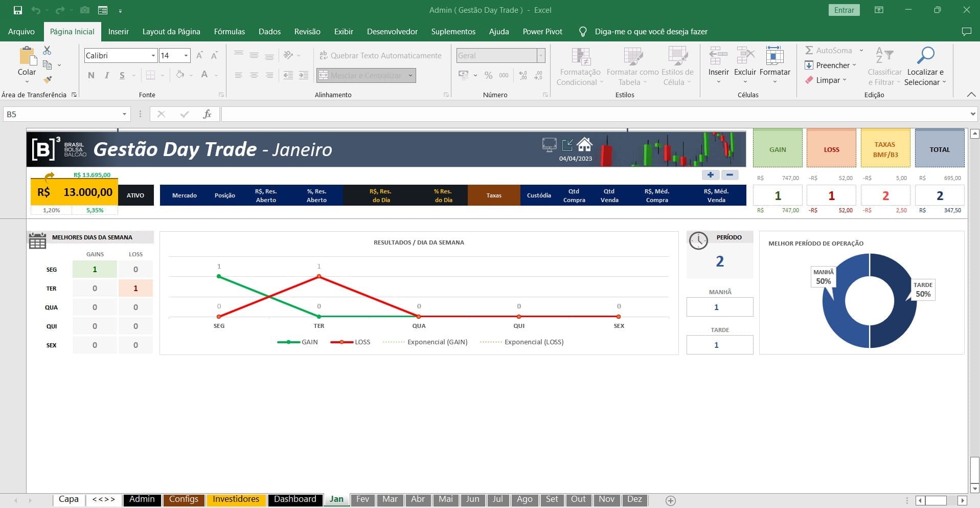The height and width of the screenshot is (508, 980).
Task: Decrease font size with the smaller A icon
Action: pyautogui.click(x=215, y=55)
